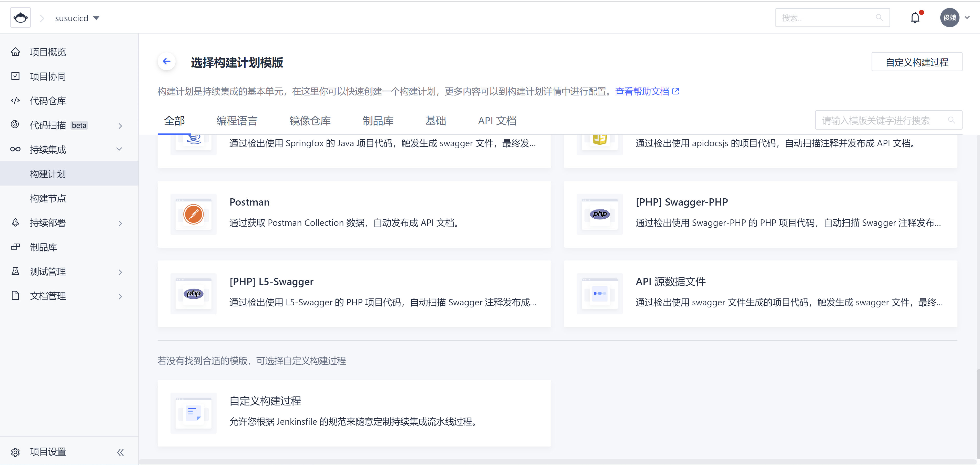The width and height of the screenshot is (980, 465).
Task: Click the CODING logo home icon
Action: pyautogui.click(x=21, y=18)
